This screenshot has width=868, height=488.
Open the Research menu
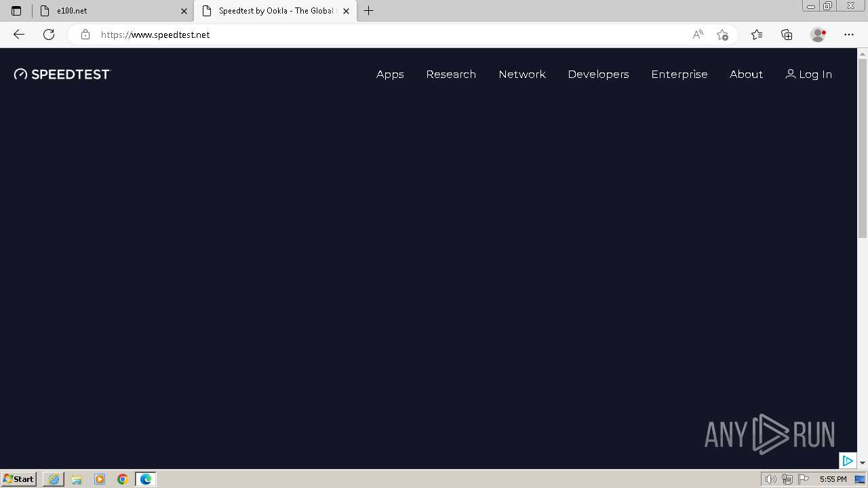pyautogui.click(x=451, y=75)
